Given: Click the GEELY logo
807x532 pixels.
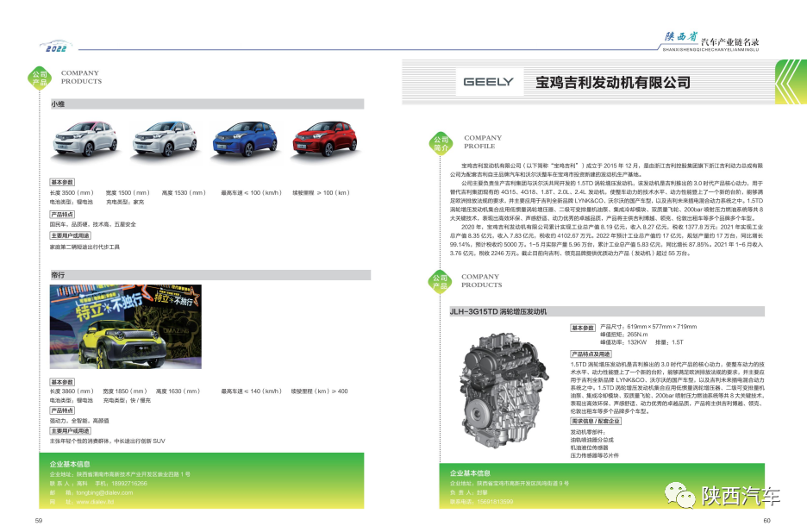Looking at the screenshot, I should (x=488, y=82).
